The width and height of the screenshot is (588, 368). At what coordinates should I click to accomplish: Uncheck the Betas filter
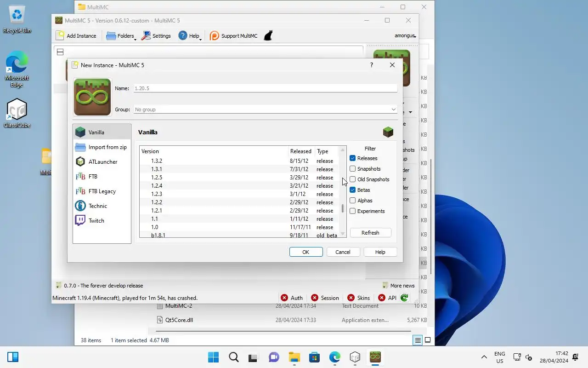tap(352, 190)
